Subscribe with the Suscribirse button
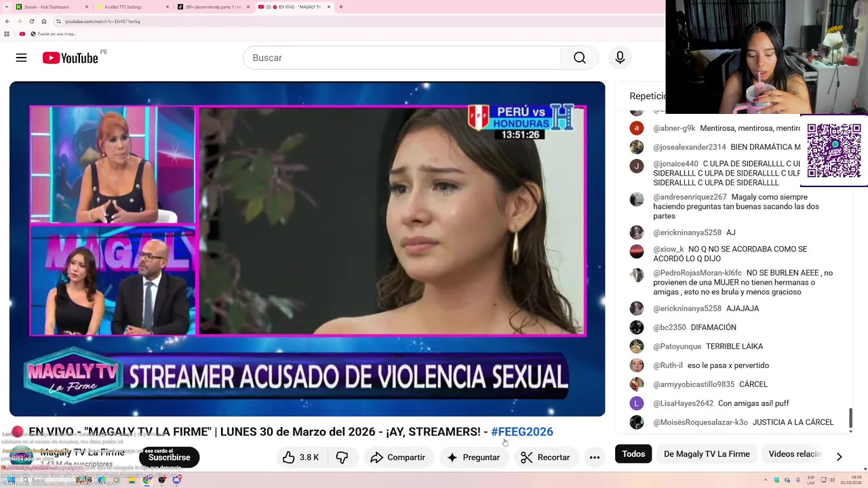 (169, 457)
